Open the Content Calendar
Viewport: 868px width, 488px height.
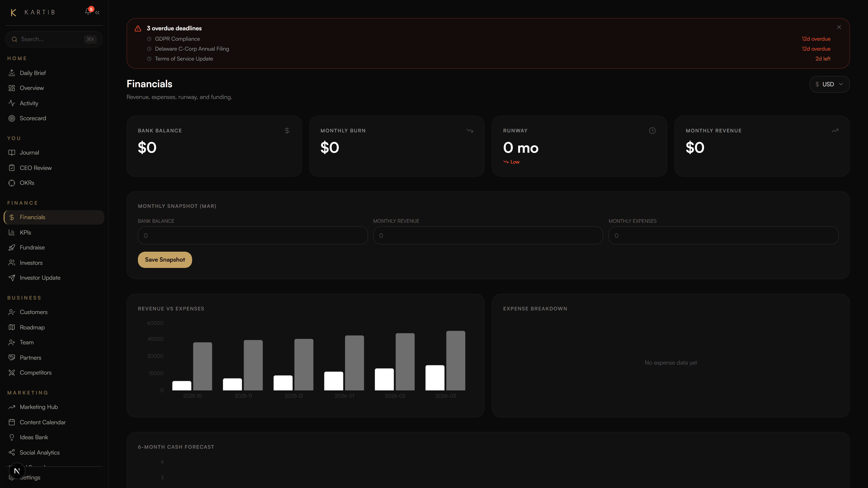point(42,422)
